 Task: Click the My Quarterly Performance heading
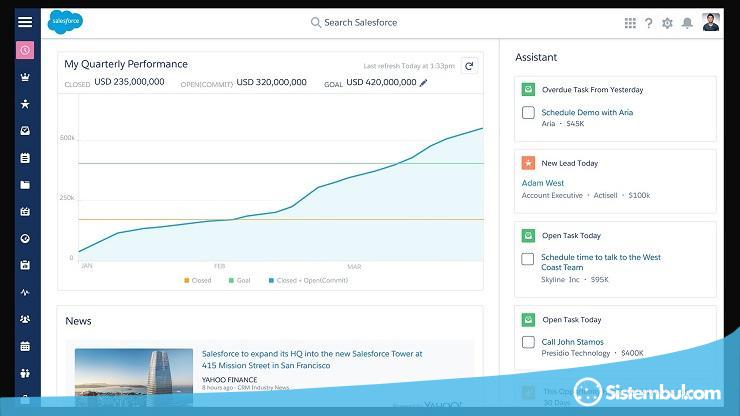[126, 64]
